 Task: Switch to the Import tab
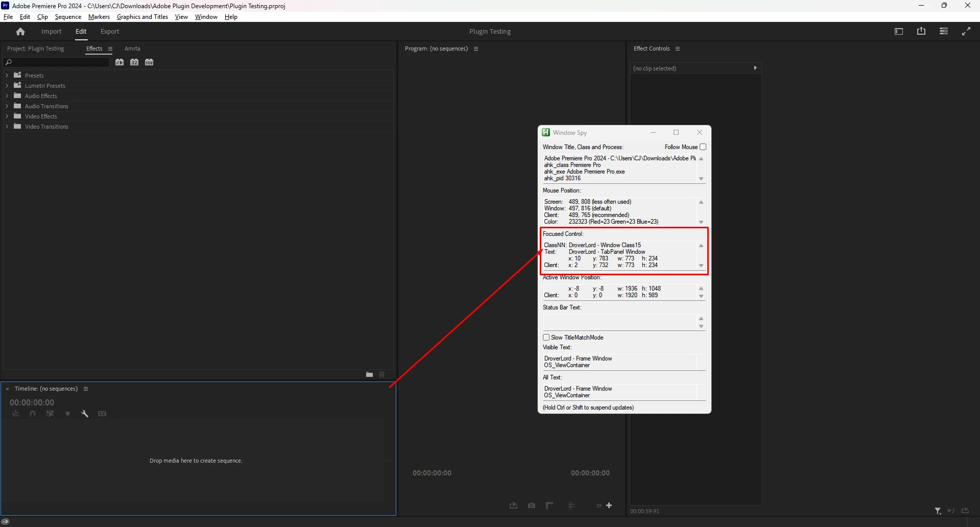coord(52,32)
